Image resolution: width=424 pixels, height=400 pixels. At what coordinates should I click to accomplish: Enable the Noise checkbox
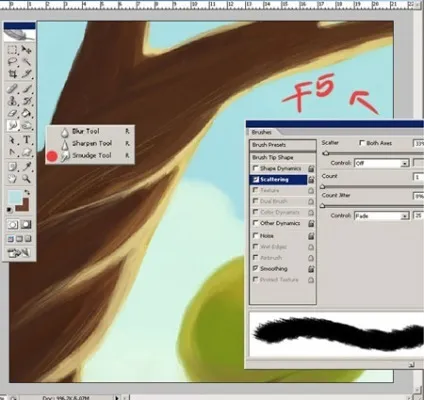point(256,235)
